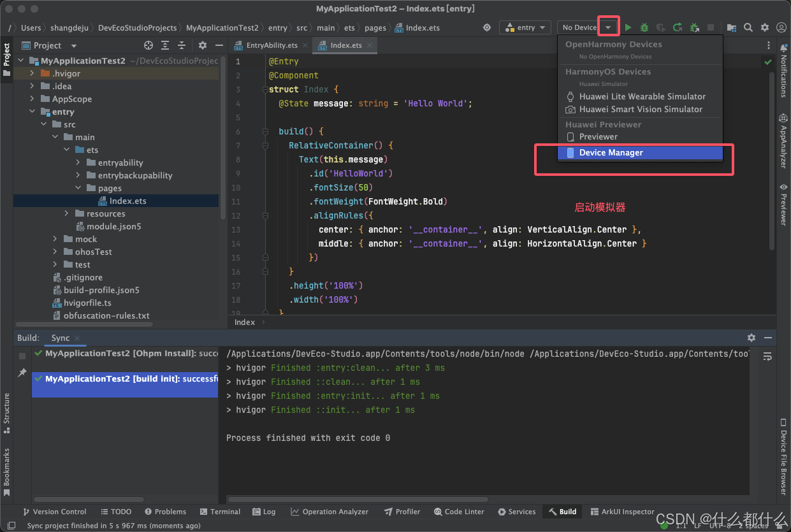Collapse the MyApplicationTest2 root folder

pyautogui.click(x=21, y=61)
